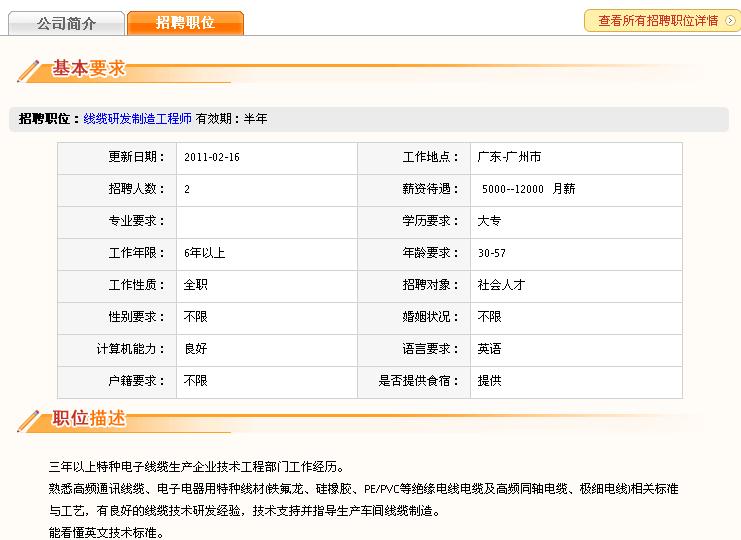The width and height of the screenshot is (741, 540).
Task: Click the 是否提供食宿 label
Action: (x=418, y=381)
